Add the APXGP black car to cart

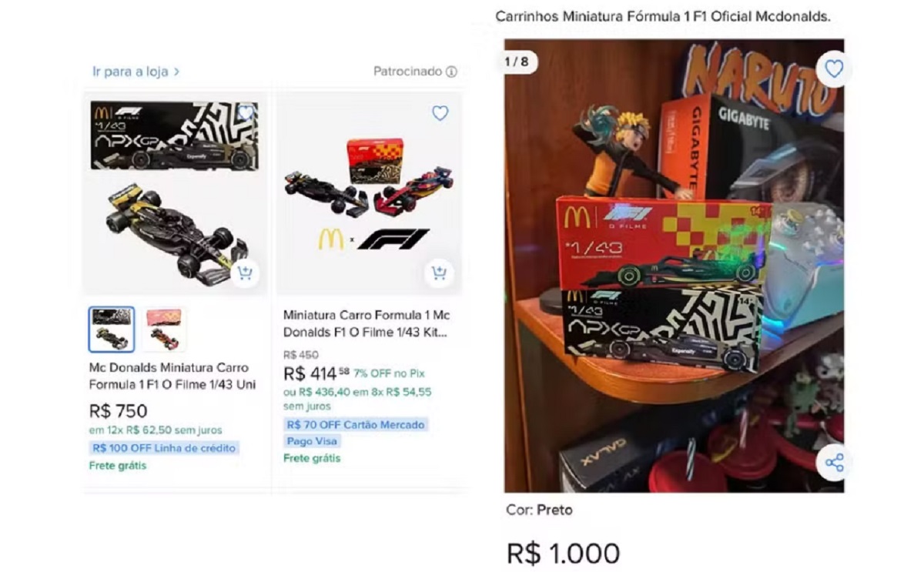[x=244, y=273]
